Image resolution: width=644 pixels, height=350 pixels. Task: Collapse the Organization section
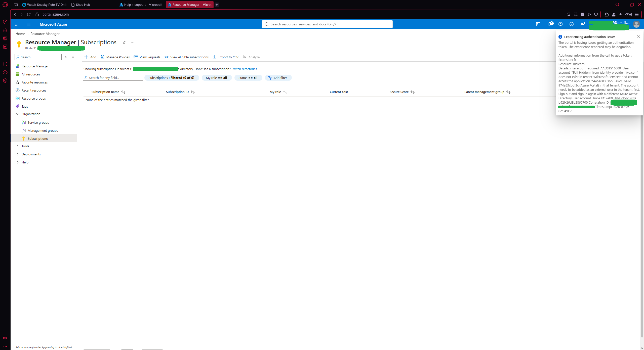pos(18,114)
